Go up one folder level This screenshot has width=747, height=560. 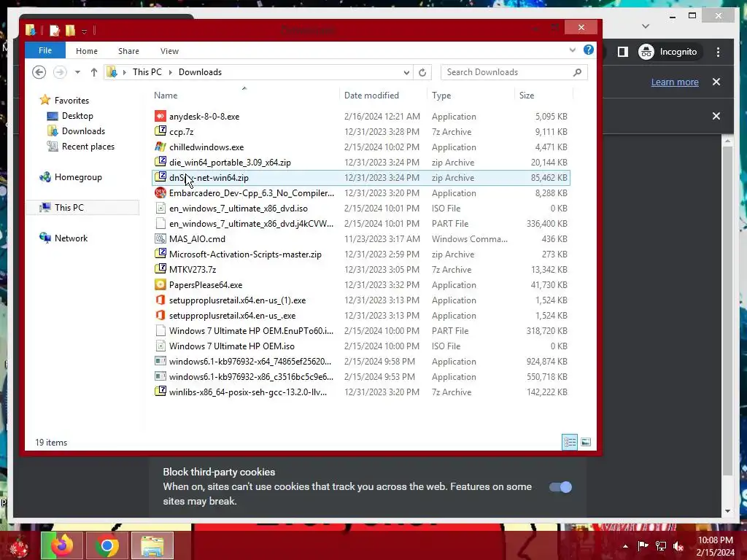click(x=94, y=72)
